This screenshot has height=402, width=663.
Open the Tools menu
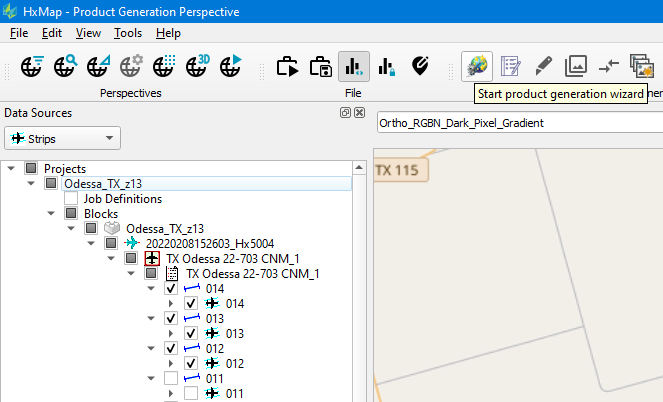(128, 33)
